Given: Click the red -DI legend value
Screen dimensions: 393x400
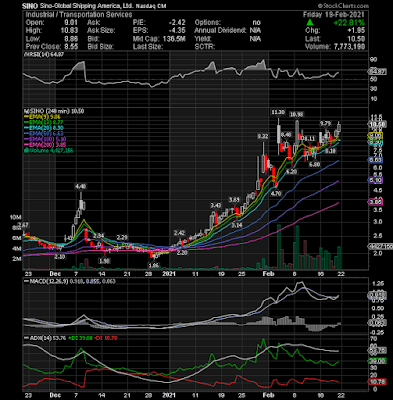Looking at the screenshot, I should pos(105,338).
